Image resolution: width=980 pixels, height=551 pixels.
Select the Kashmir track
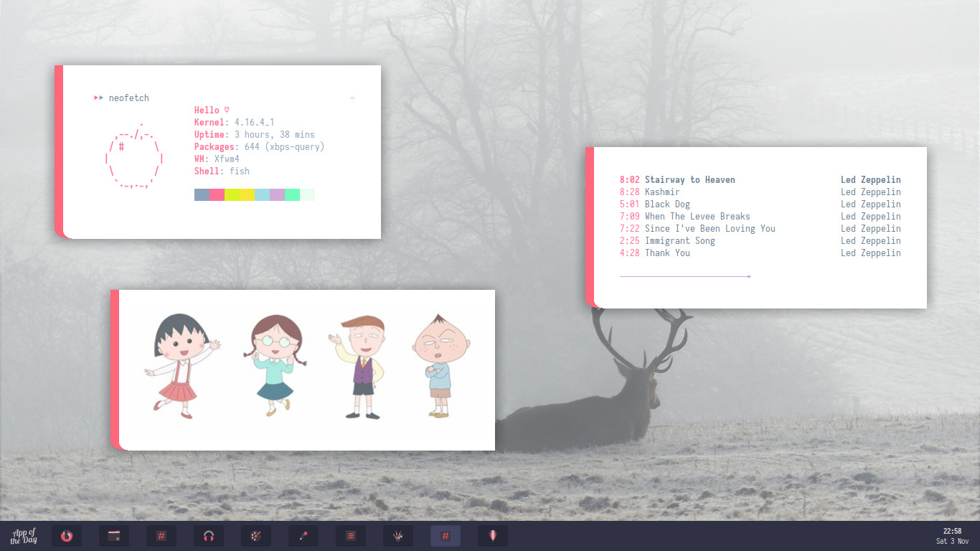(661, 192)
